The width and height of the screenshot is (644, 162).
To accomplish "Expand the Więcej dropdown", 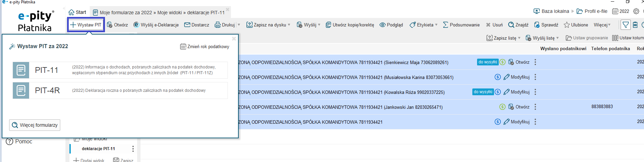I will click(602, 25).
